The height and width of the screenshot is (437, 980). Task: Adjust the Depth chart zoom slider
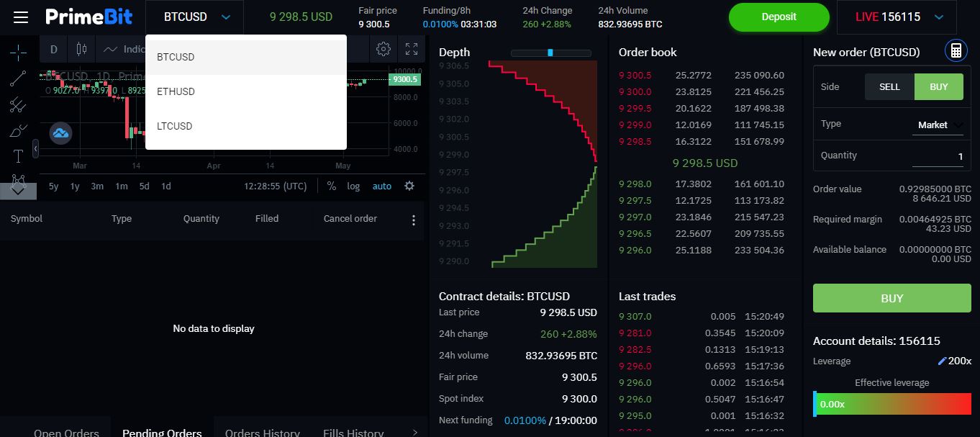(550, 53)
